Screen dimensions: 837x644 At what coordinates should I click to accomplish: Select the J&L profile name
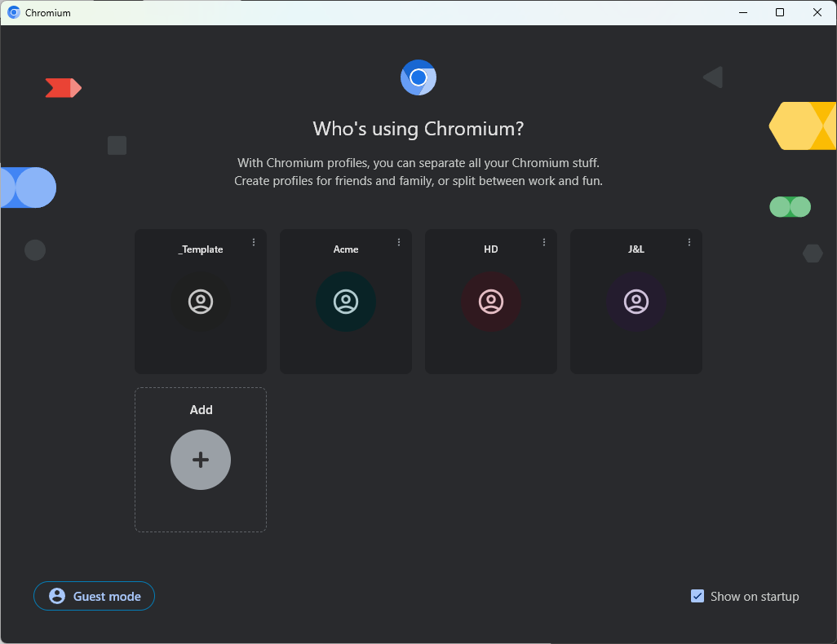click(636, 249)
